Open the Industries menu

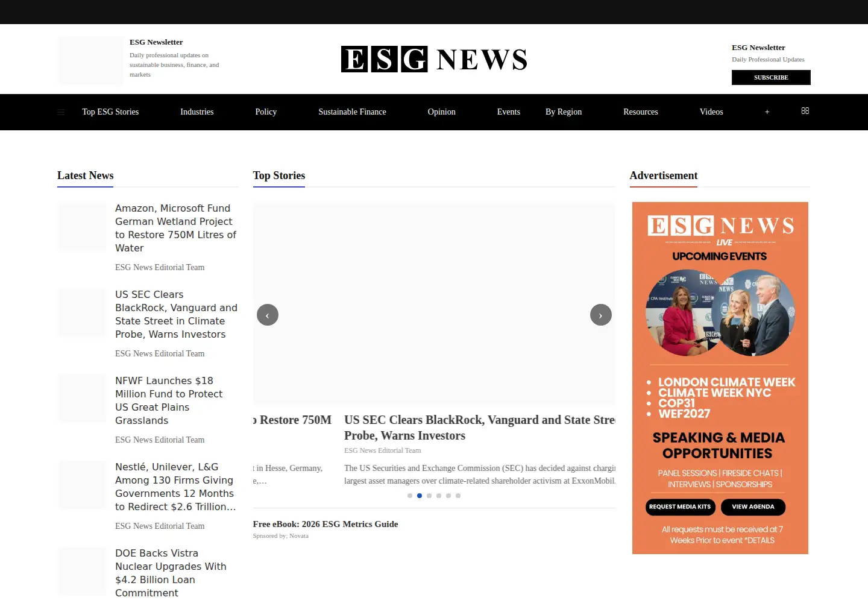197,112
